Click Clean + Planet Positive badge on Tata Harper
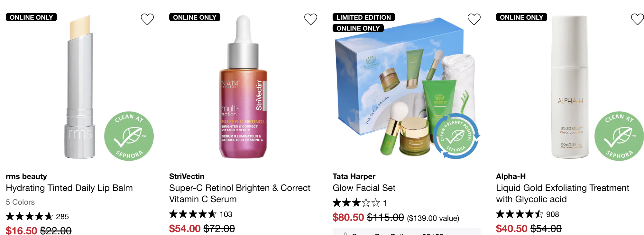Image resolution: width=644 pixels, height=235 pixels. (x=456, y=136)
